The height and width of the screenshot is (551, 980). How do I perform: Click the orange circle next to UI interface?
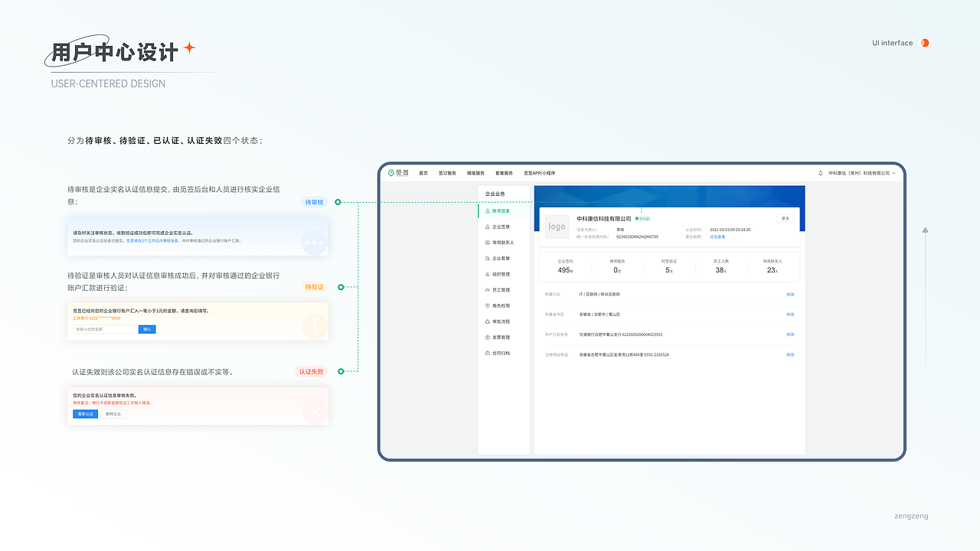coord(924,43)
